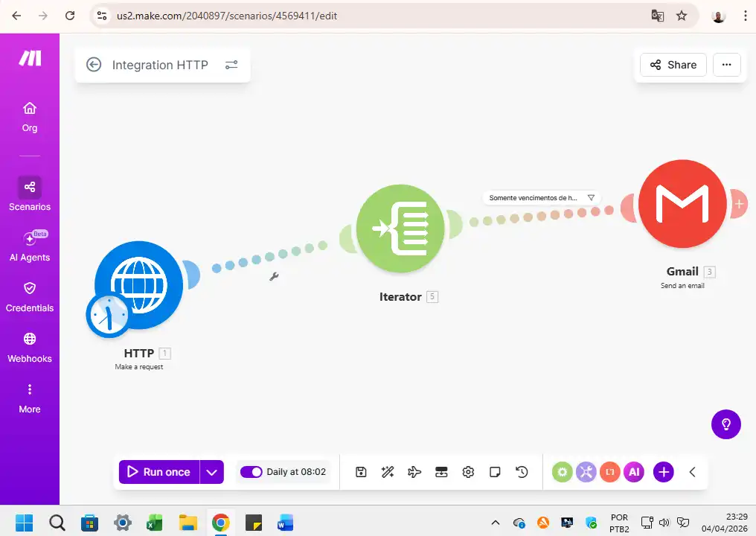Open File Explorer from Windows taskbar
756x536 pixels.
(188, 523)
